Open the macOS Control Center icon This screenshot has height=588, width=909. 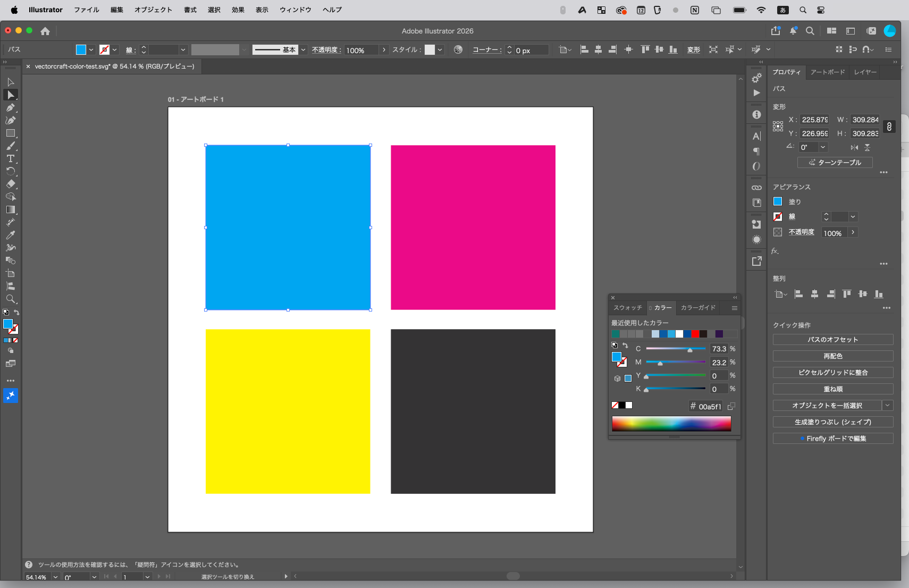(x=821, y=10)
